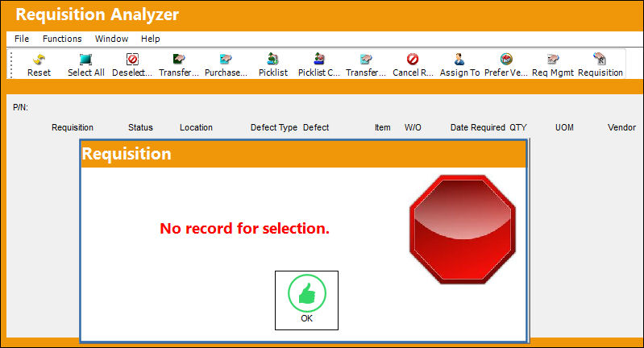
Task: Click the Requisition dialog title bar
Action: point(303,154)
